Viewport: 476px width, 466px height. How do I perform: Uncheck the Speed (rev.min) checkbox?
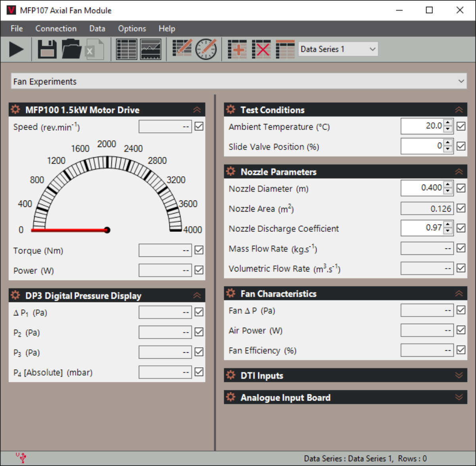[199, 126]
